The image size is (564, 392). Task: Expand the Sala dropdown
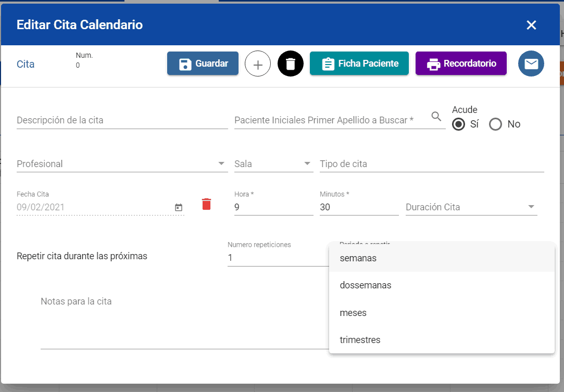(307, 163)
